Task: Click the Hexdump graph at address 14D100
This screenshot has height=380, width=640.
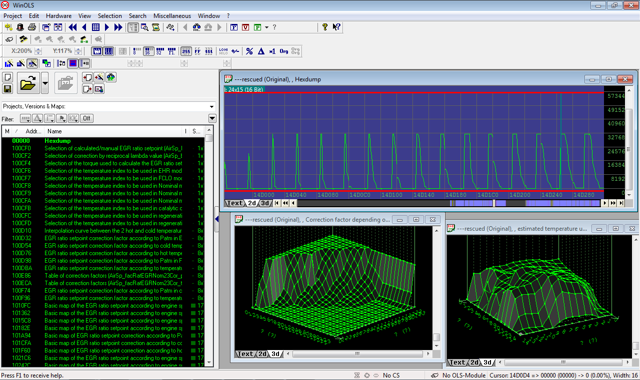Action: point(391,141)
